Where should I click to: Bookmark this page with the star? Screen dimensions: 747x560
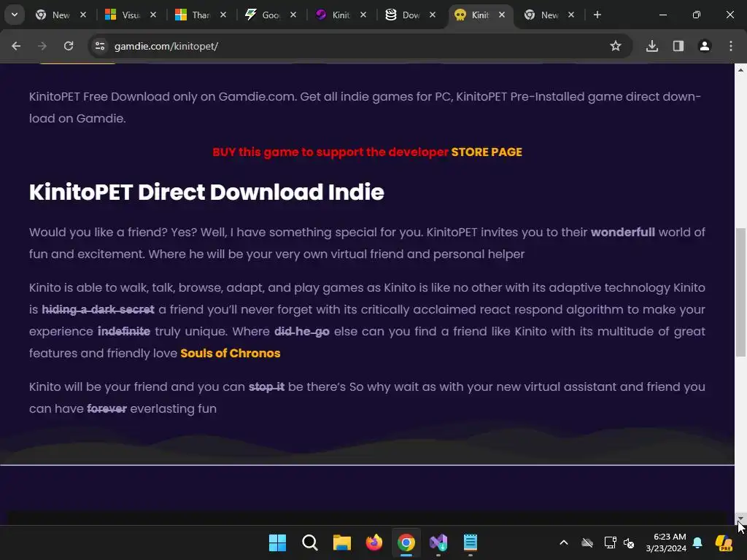[616, 46]
